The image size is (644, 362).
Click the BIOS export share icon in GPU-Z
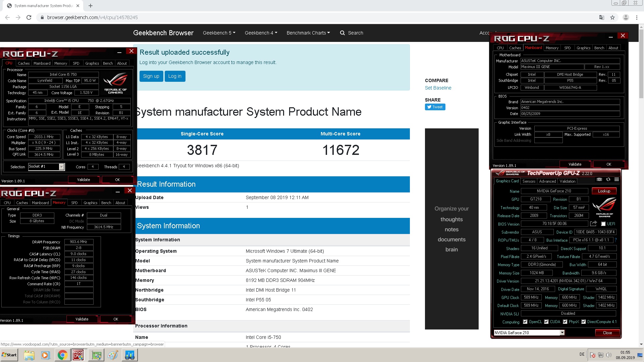coord(593,224)
